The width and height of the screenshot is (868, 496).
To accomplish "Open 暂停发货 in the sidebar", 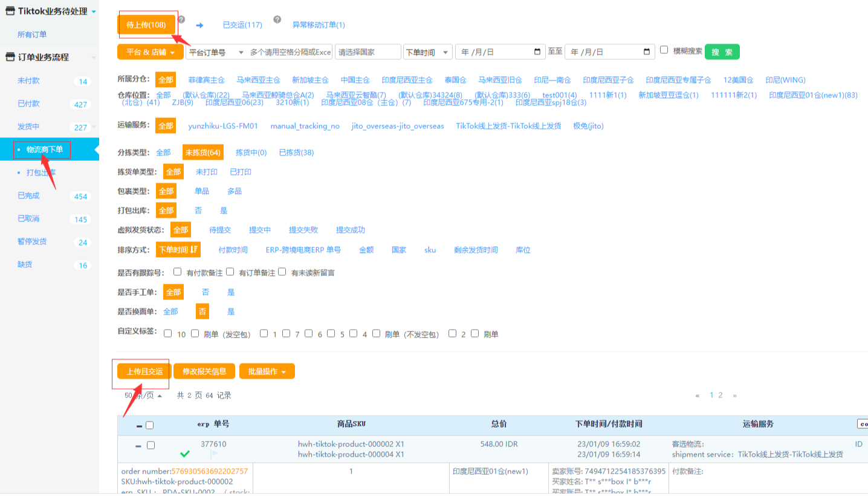I will pyautogui.click(x=32, y=242).
